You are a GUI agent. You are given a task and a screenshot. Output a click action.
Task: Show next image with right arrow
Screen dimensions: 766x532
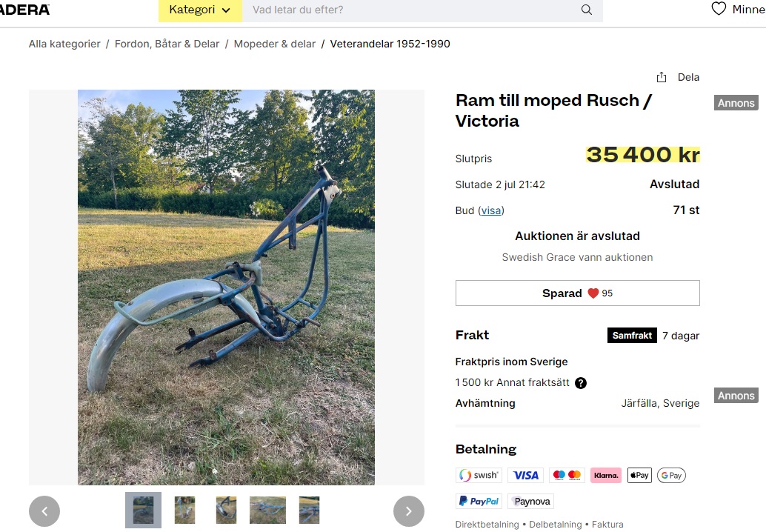click(408, 511)
